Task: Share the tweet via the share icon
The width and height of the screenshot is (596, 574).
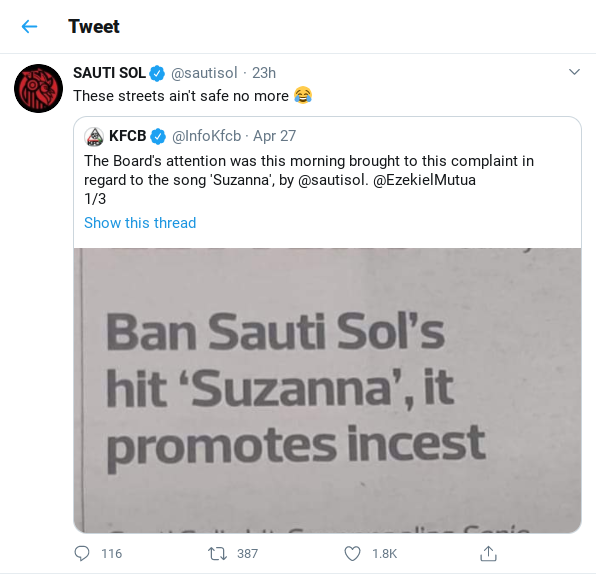Action: pos(488,553)
